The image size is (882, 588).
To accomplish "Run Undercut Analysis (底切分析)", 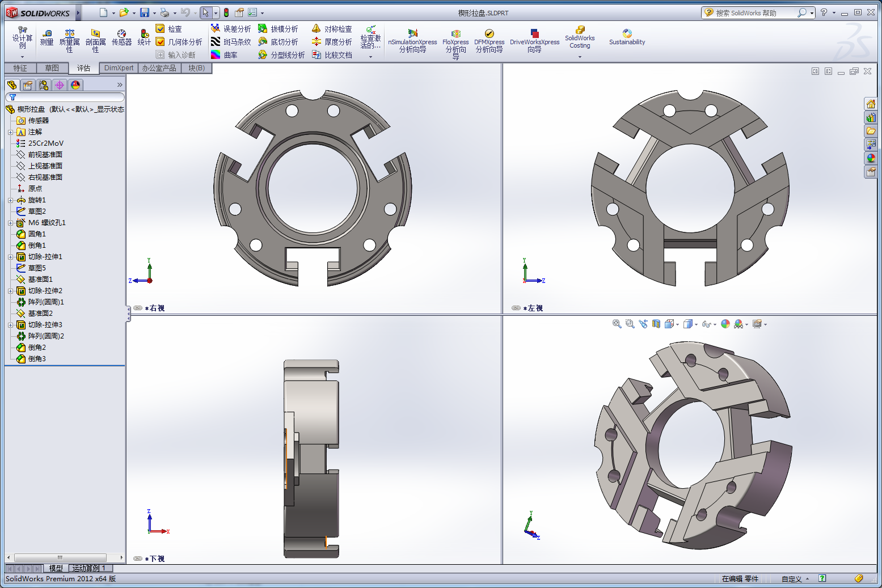I will pos(278,41).
